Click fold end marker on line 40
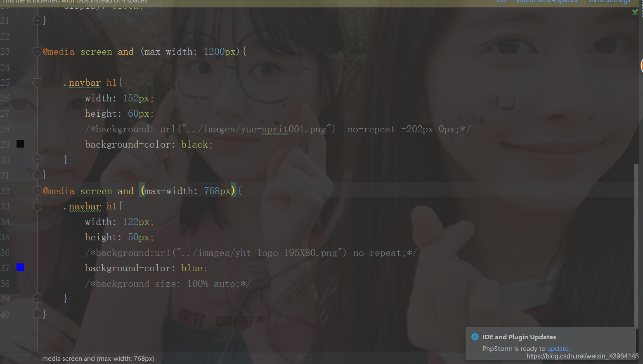 pyautogui.click(x=37, y=314)
